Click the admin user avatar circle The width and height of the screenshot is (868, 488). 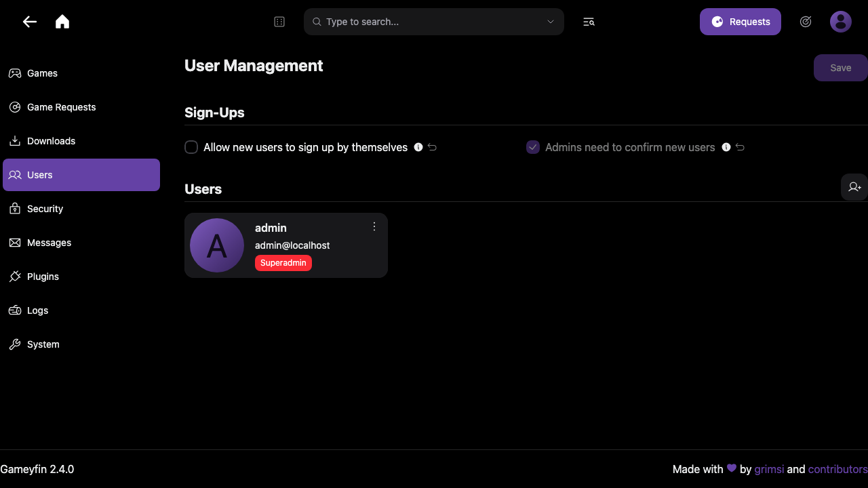coord(217,245)
